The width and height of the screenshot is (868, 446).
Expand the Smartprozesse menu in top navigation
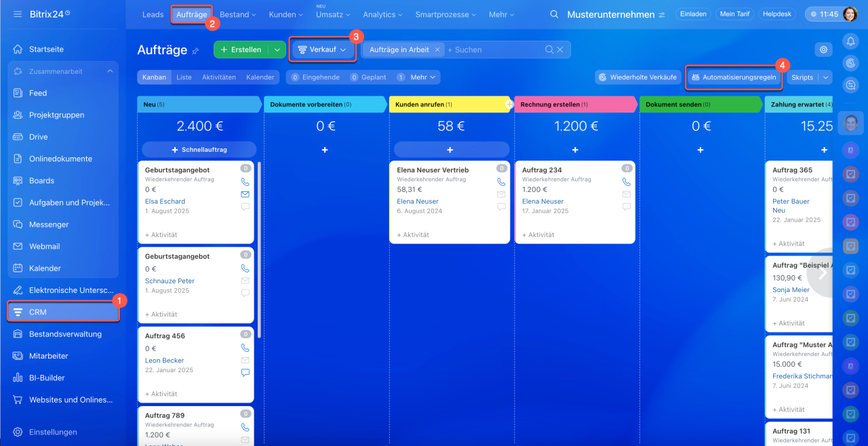446,14
